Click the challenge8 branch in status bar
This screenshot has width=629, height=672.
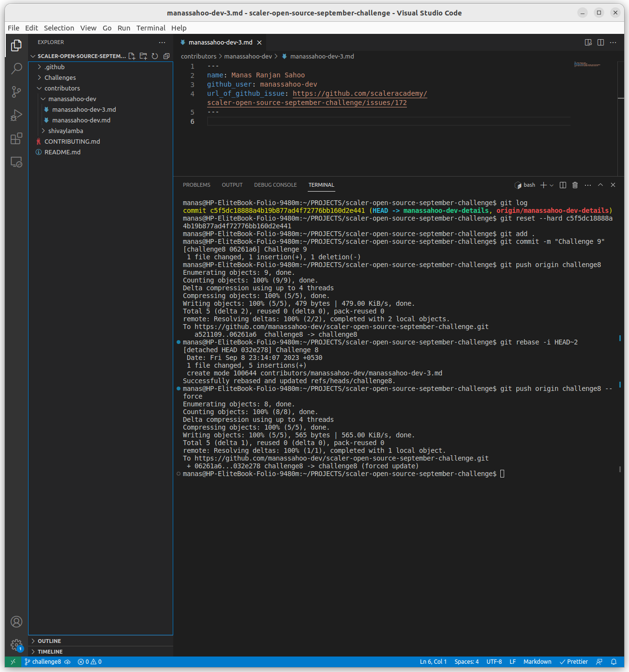pos(44,661)
